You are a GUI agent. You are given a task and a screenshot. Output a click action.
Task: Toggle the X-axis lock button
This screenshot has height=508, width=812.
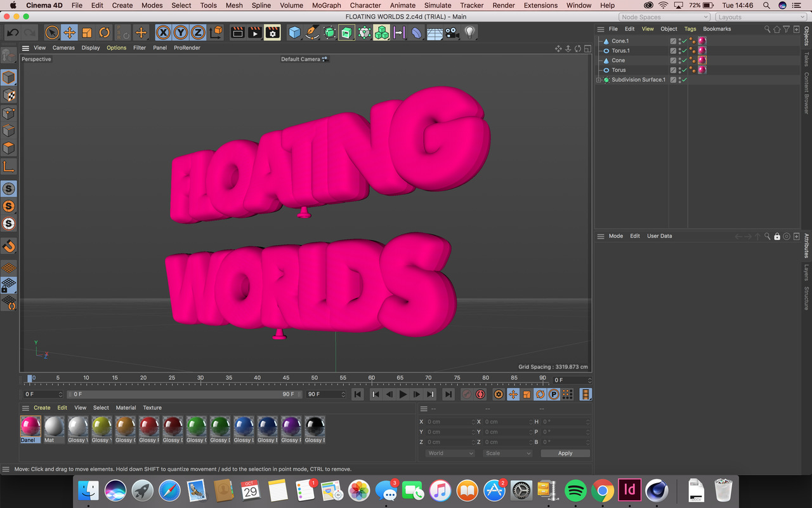pyautogui.click(x=164, y=32)
